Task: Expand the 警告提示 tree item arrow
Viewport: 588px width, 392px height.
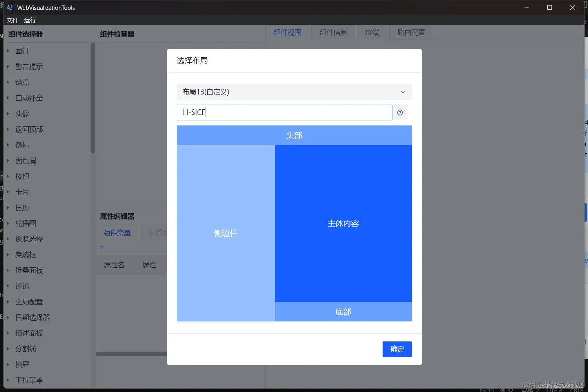Action: pyautogui.click(x=8, y=66)
